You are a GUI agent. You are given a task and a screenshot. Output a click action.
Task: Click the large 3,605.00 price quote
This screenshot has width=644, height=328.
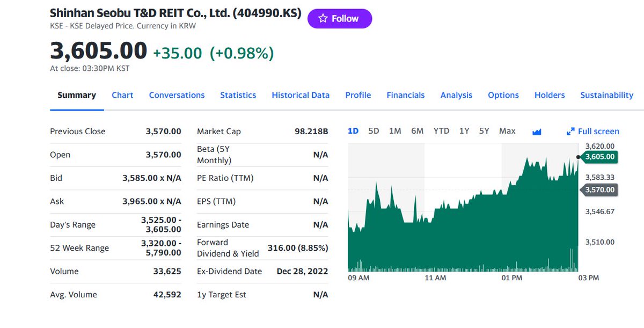pyautogui.click(x=98, y=51)
